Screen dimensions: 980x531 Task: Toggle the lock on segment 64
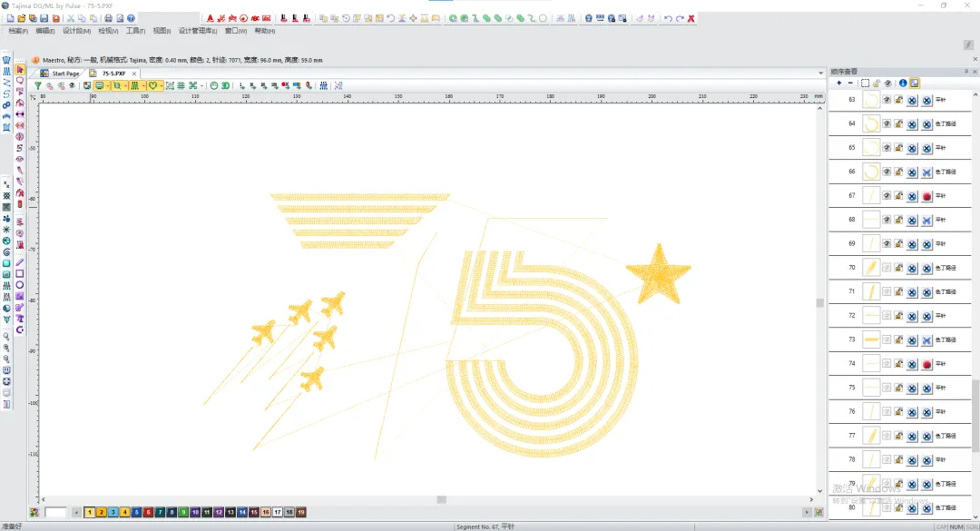point(898,123)
